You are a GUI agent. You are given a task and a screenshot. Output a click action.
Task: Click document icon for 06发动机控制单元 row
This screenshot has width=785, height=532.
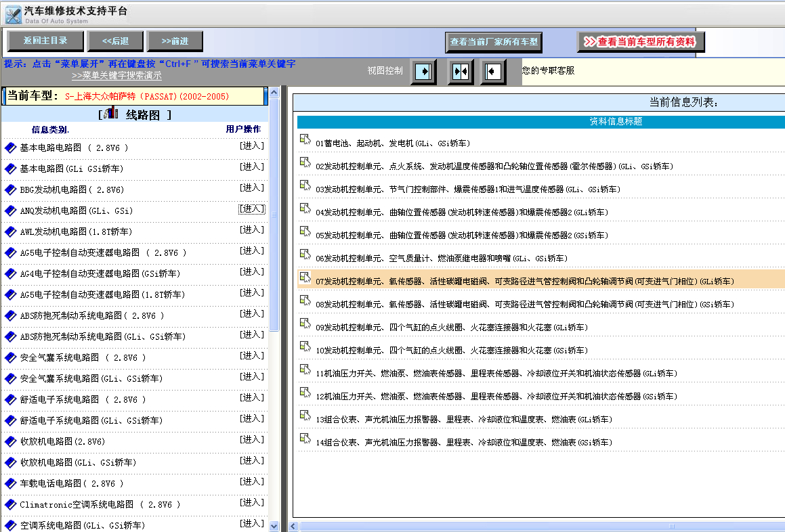tap(305, 254)
